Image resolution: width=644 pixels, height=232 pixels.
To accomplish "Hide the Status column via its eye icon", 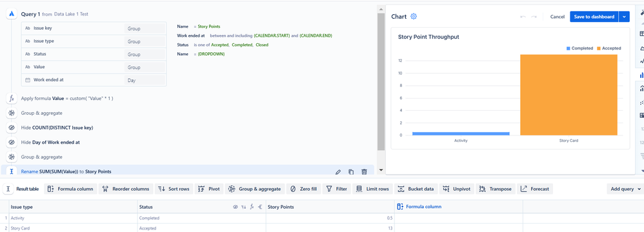I will 236,207.
